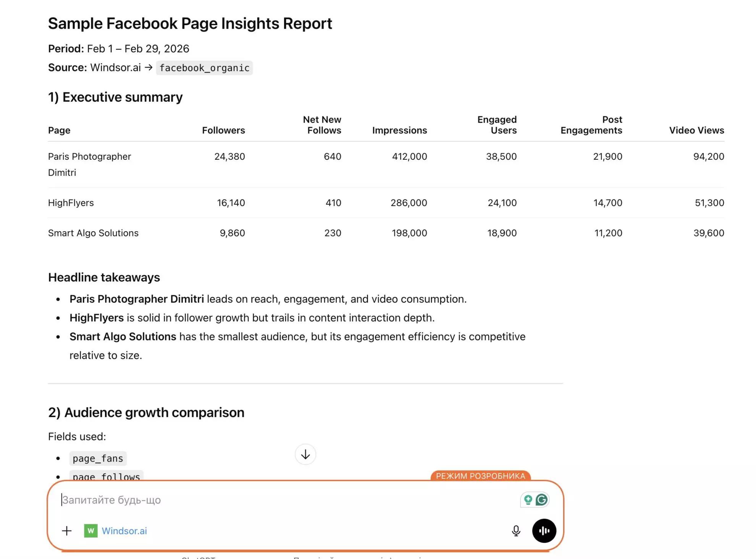Expand the page_follows field chip
Viewport: 756px width, 559px height.
coord(107,476)
